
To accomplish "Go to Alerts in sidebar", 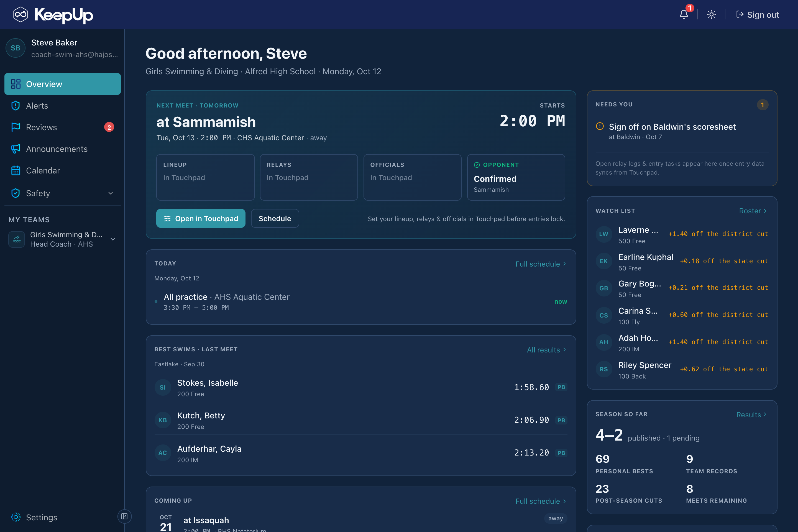I will pyautogui.click(x=62, y=106).
